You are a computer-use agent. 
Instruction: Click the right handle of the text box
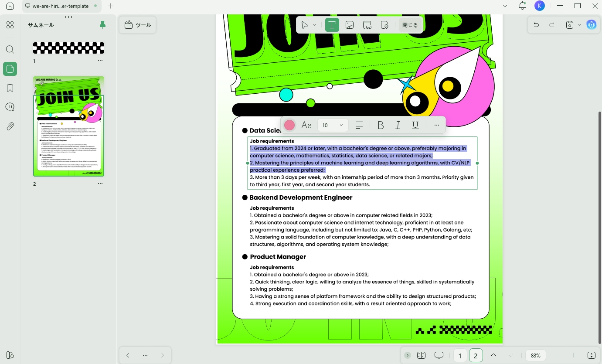point(477,163)
